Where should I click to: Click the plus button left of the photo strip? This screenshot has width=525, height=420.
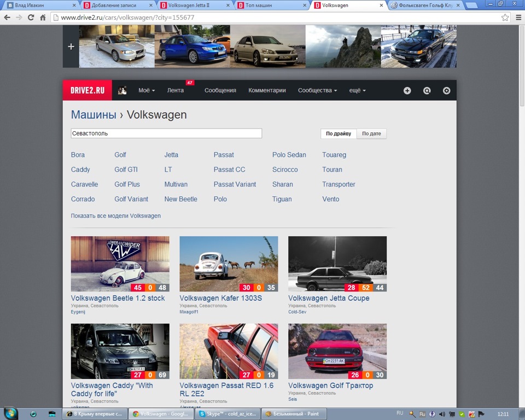(x=71, y=46)
